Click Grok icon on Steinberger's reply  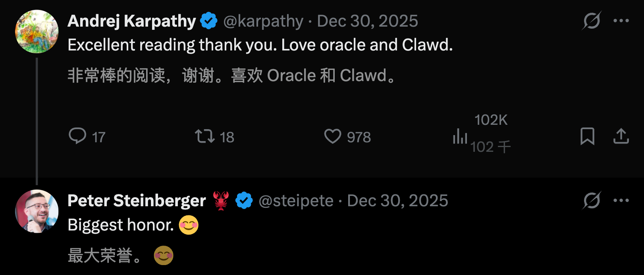coord(592,200)
